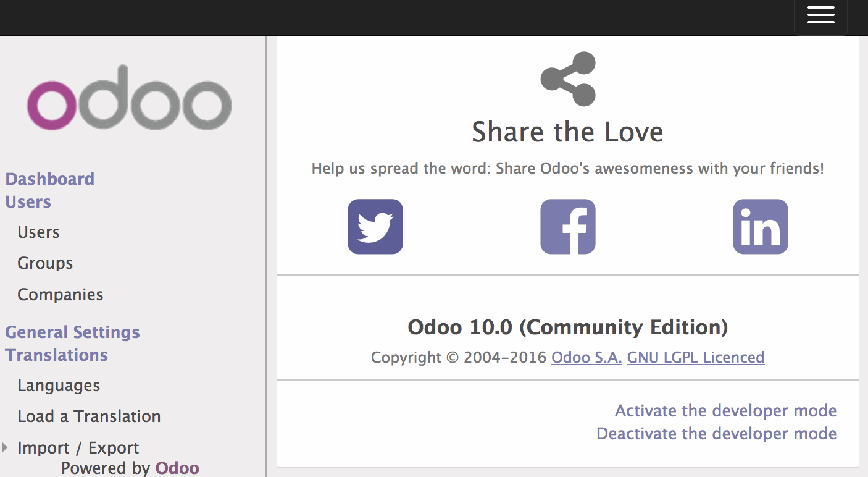Image resolution: width=868 pixels, height=477 pixels.
Task: Open the Languages menu item
Action: (59, 386)
